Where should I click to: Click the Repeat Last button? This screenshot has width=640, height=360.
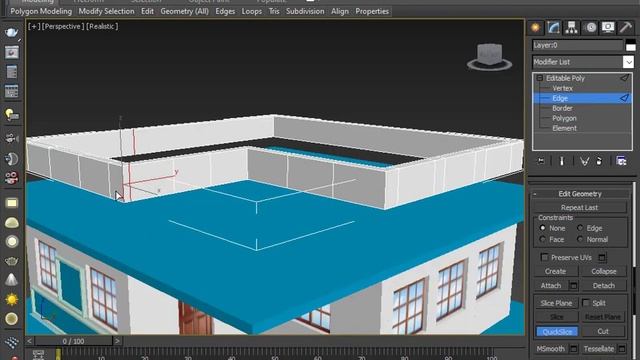click(x=579, y=207)
